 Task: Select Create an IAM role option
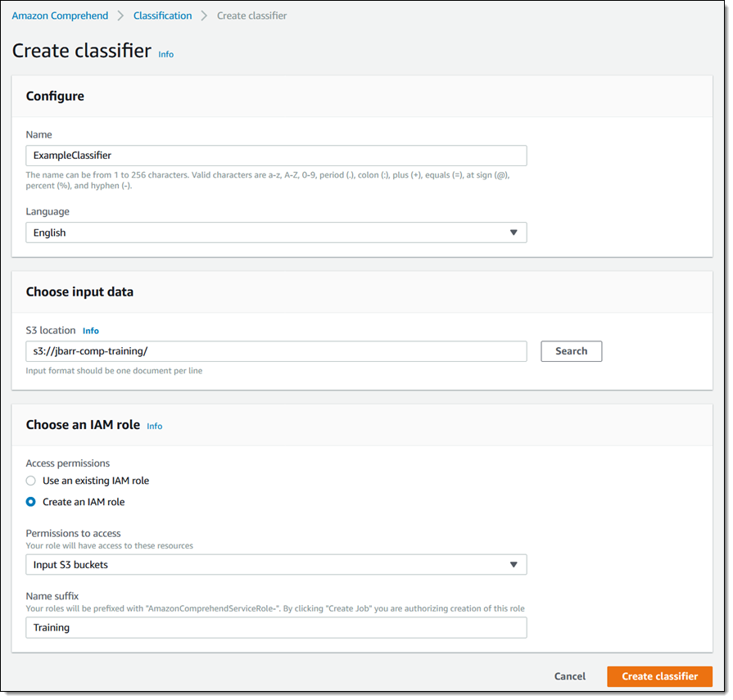[31, 502]
